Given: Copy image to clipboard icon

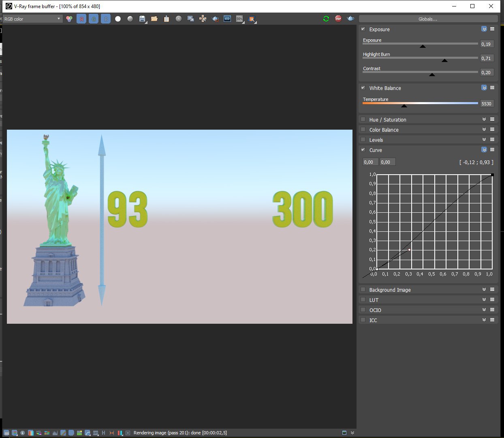Looking at the screenshot, I should 167,19.
